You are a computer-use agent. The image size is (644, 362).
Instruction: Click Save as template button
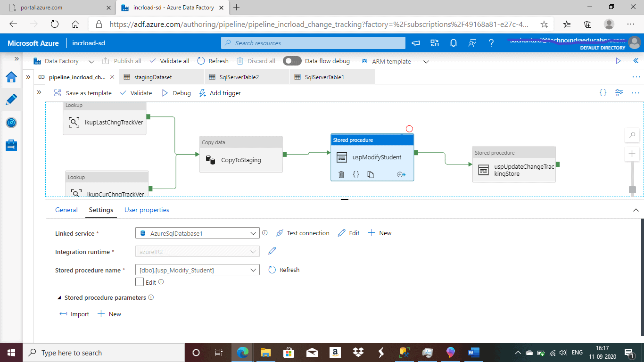click(x=83, y=93)
